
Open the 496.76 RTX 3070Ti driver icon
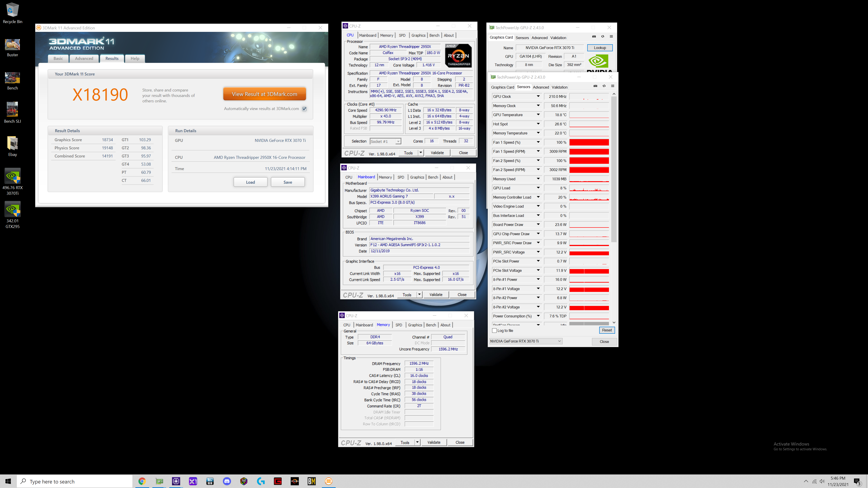click(x=12, y=181)
